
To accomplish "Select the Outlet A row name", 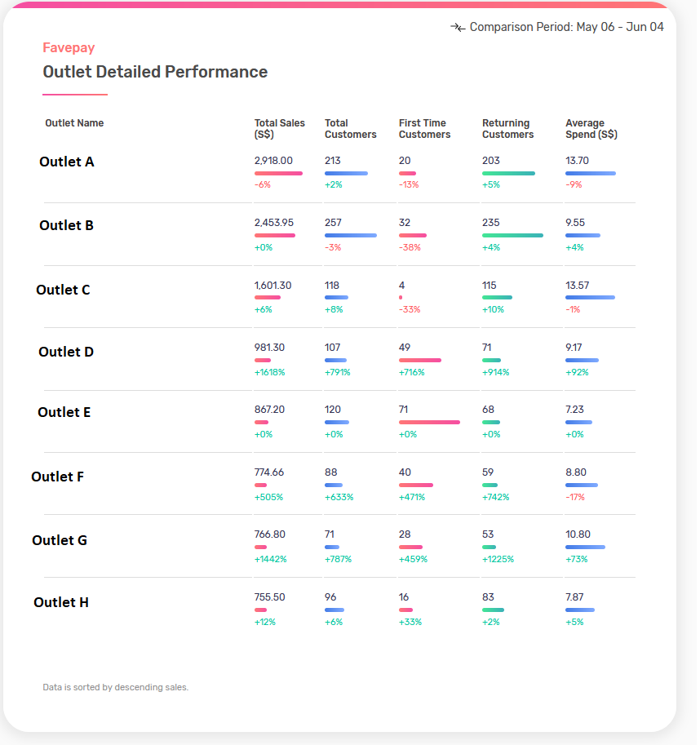I will click(67, 162).
